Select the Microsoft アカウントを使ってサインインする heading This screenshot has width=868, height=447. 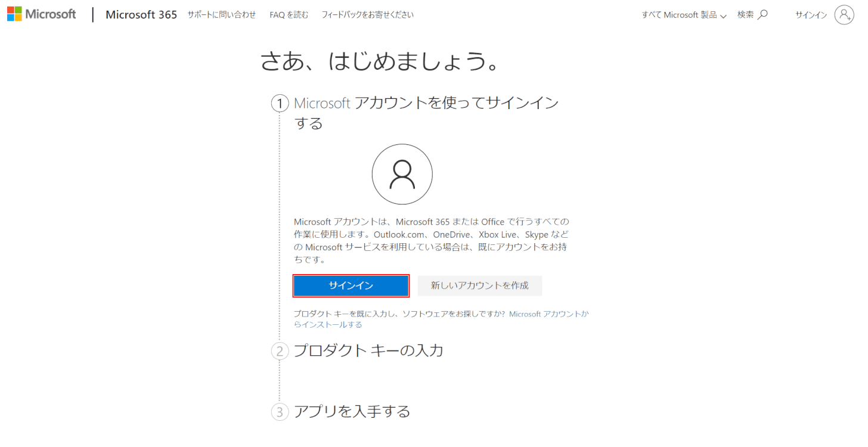426,113
